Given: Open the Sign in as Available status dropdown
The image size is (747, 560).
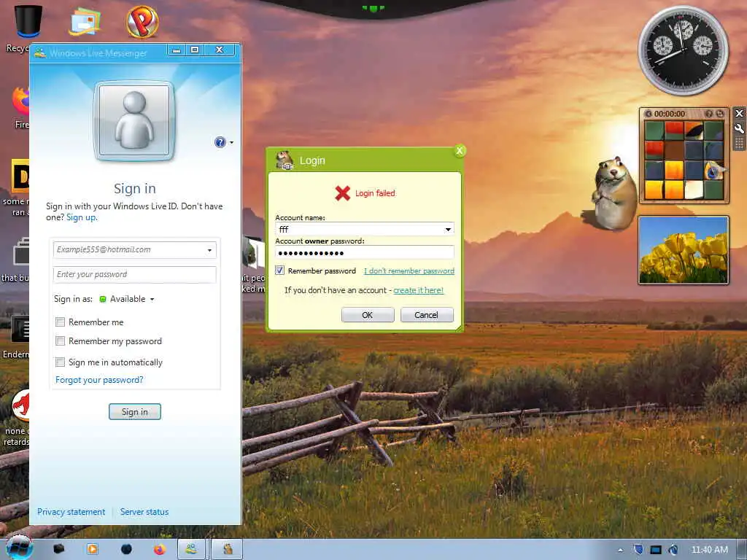Looking at the screenshot, I should coord(127,299).
